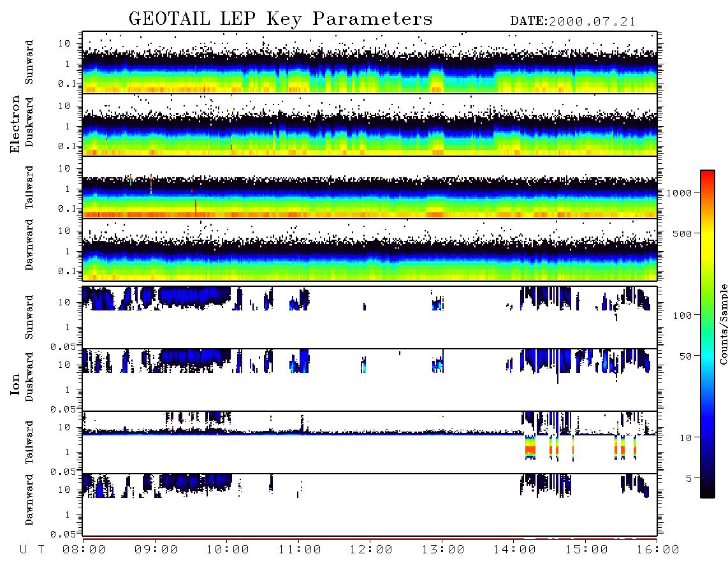
Task: Select the Electron Duskward panel label
Action: click(29, 122)
